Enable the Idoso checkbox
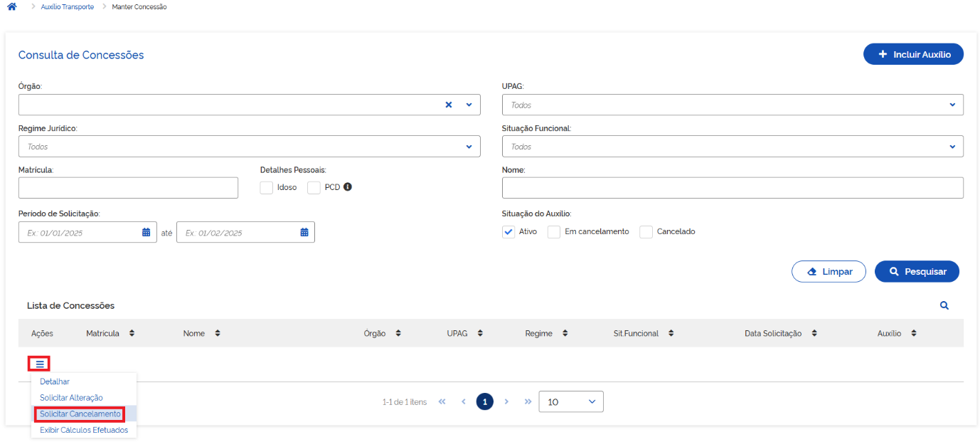Screen dimensions: 980x442 point(267,188)
